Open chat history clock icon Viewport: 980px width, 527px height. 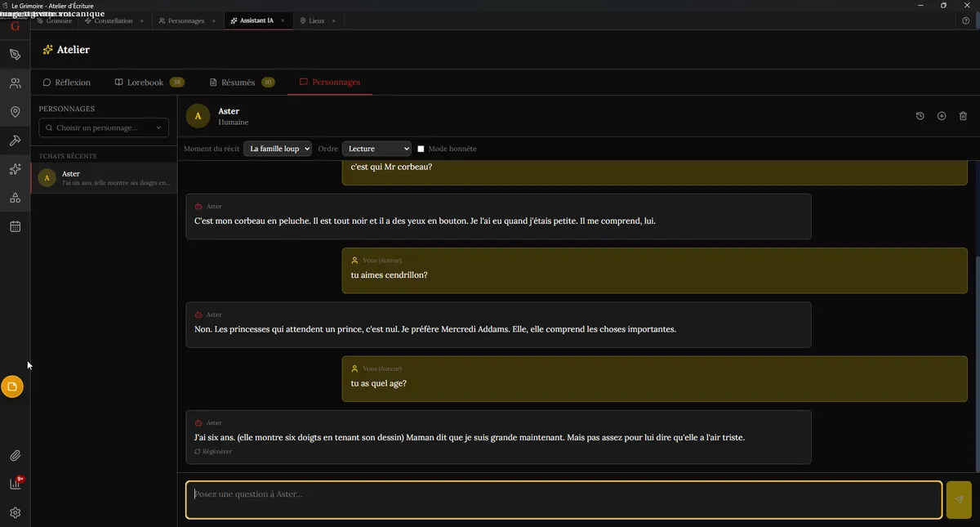point(920,116)
